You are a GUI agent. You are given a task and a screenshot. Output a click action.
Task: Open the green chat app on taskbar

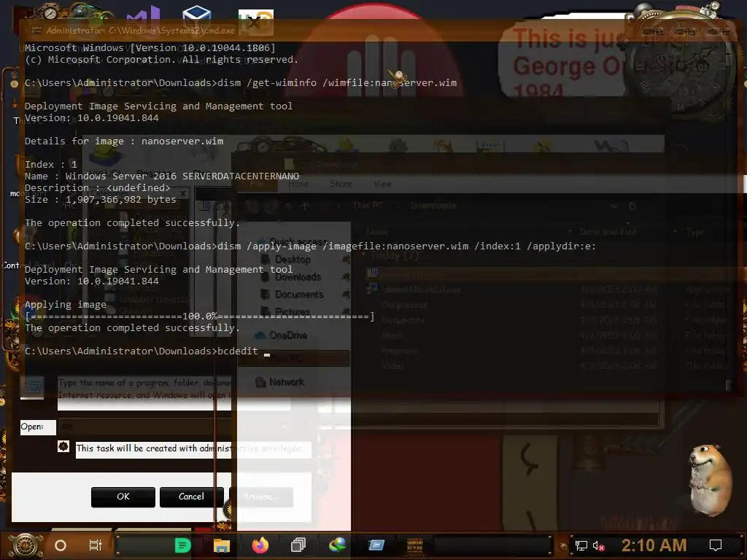182,545
